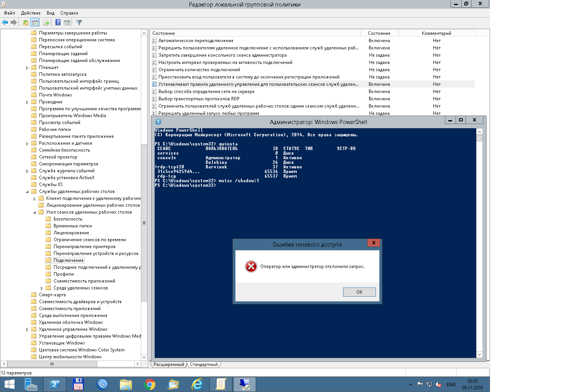Image resolution: width=588 pixels, height=392 pixels.
Task: Open PowerShell from the taskbar
Action: tap(54, 384)
